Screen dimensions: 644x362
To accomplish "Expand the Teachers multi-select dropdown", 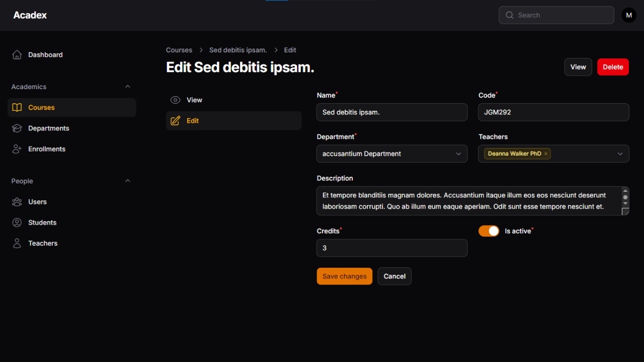I will 620,154.
